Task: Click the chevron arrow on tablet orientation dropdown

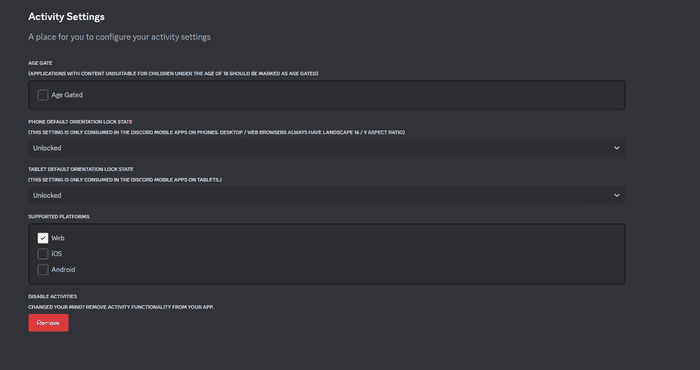Action: (x=617, y=195)
